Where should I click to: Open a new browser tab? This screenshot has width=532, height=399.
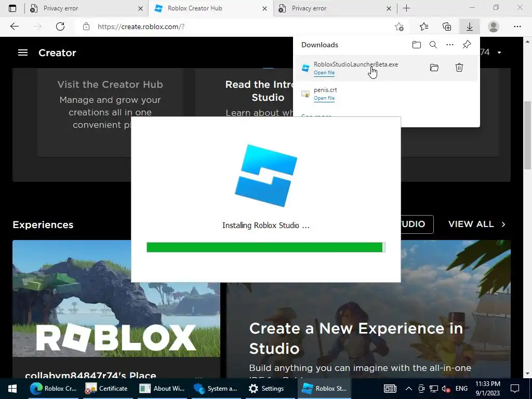(x=406, y=8)
